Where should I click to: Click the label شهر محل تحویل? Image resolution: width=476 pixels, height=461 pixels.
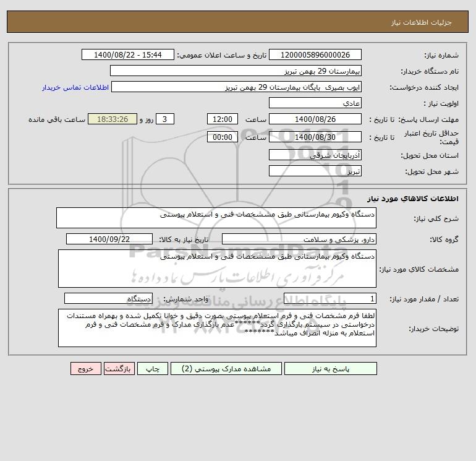point(432,171)
